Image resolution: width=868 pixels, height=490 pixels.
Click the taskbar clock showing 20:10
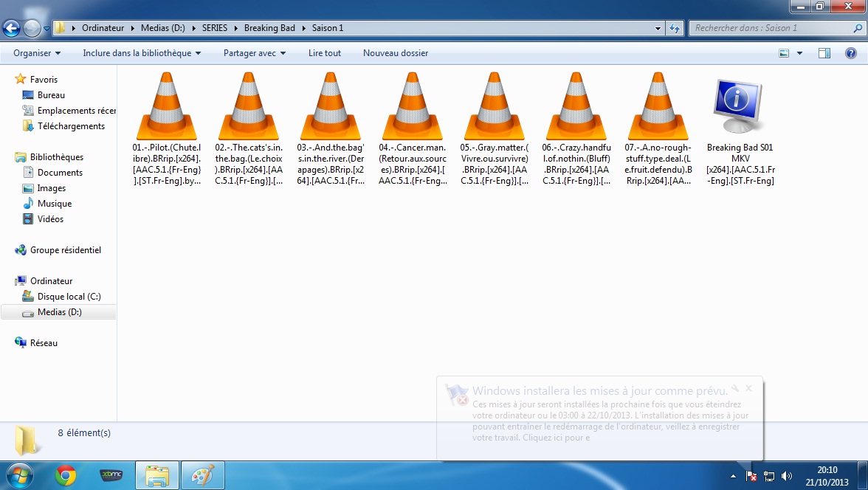(827, 475)
